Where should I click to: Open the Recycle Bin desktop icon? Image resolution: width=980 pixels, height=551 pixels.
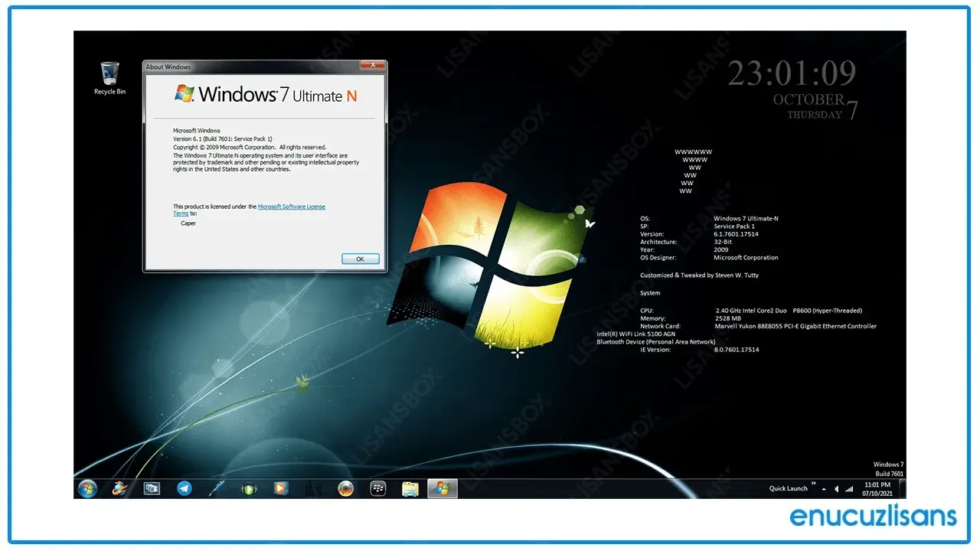coord(109,79)
